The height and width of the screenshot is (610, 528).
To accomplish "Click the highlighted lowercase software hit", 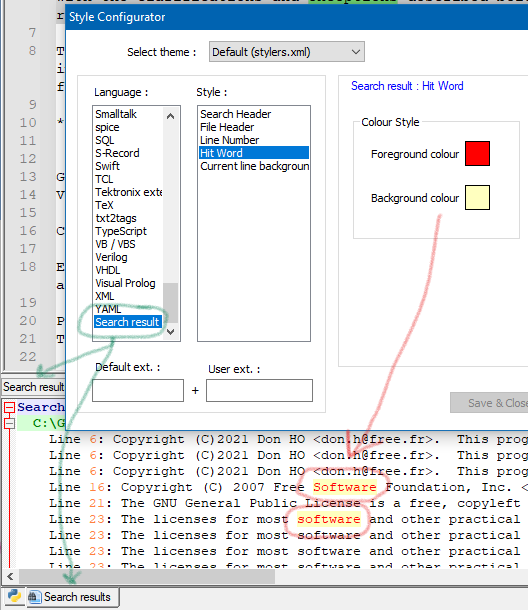I will 329,519.
